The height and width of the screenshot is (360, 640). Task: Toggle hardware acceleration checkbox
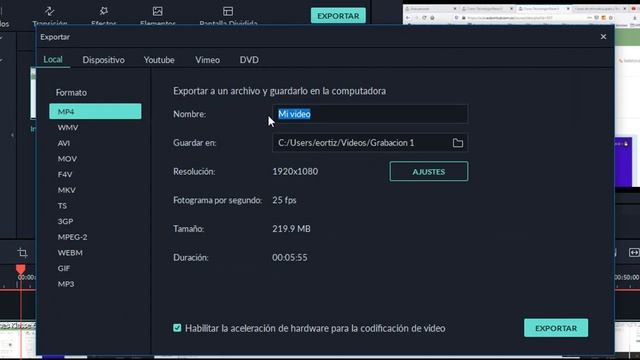point(177,328)
